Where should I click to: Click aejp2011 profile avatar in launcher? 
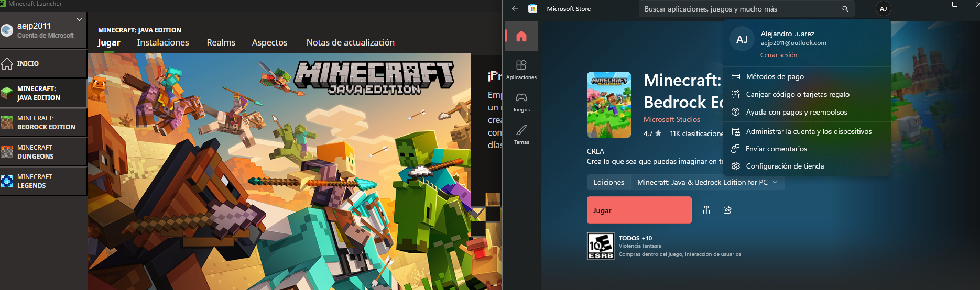[x=7, y=30]
